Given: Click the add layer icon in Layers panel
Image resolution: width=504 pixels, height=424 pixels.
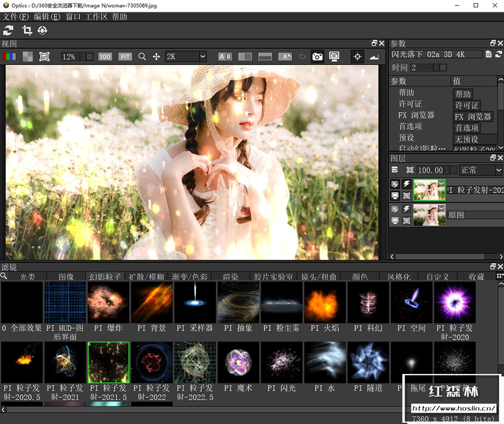Looking at the screenshot, I should click(395, 170).
